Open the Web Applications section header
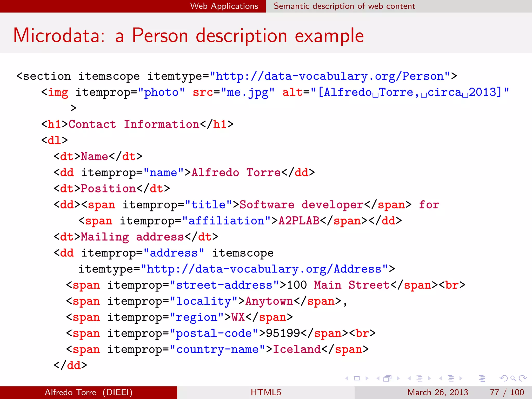This screenshot has width=532, height=399. pos(224,6)
